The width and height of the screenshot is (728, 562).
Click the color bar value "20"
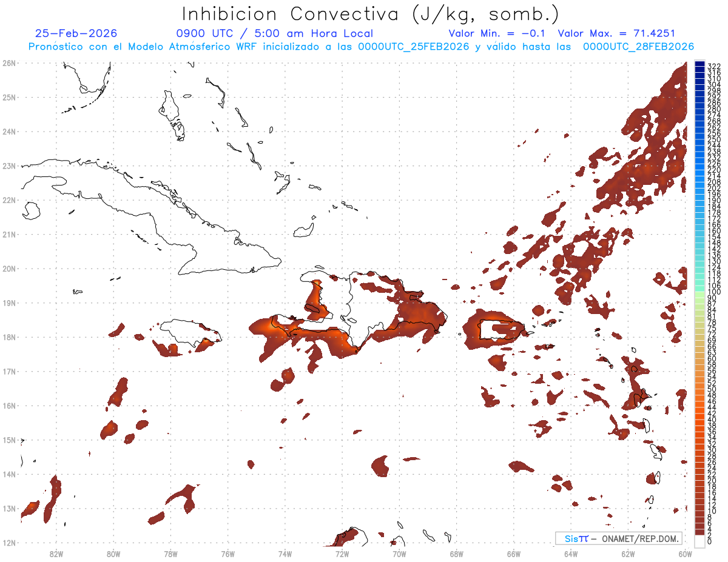pyautogui.click(x=712, y=480)
